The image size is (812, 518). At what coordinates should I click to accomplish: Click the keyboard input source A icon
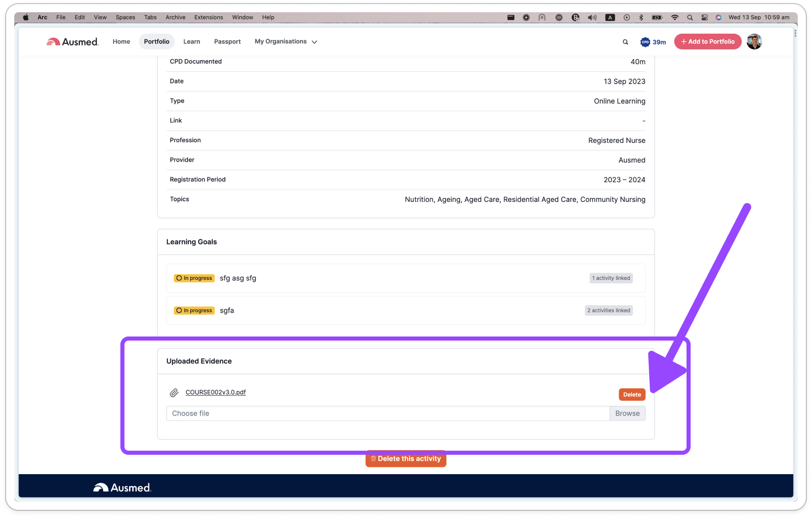point(610,17)
